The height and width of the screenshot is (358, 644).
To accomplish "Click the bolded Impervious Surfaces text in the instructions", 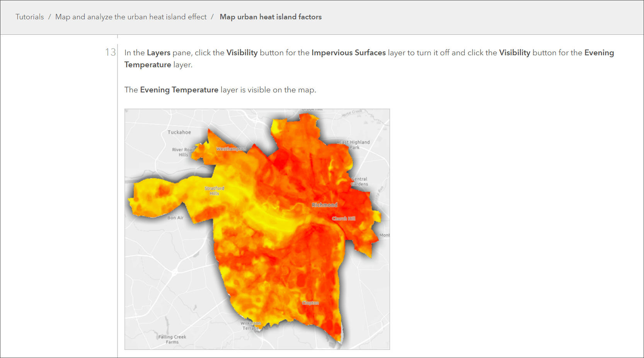I will (x=348, y=53).
